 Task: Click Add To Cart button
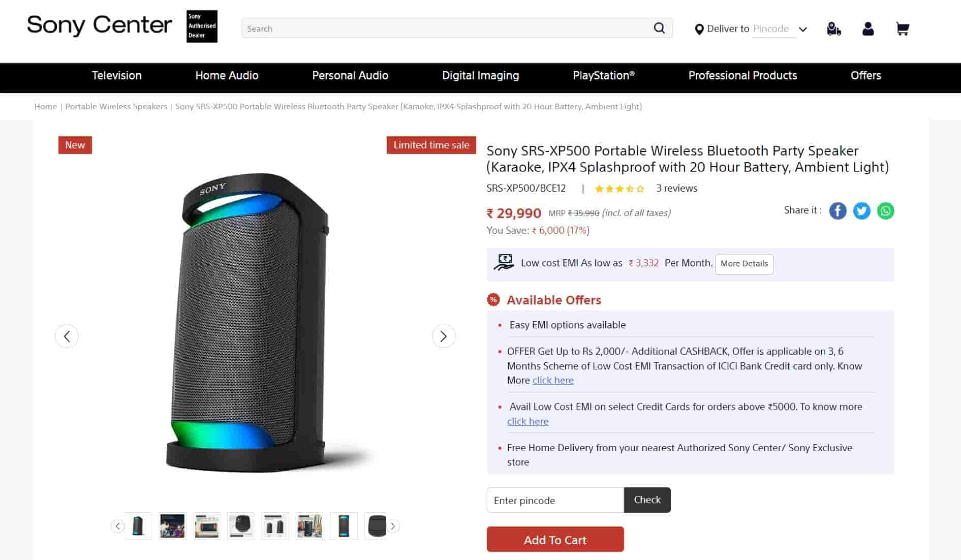coord(554,540)
